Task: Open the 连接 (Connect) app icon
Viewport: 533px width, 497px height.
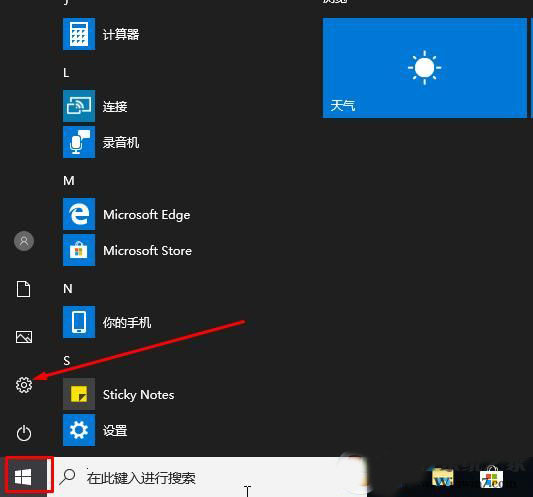Action: pyautogui.click(x=79, y=106)
